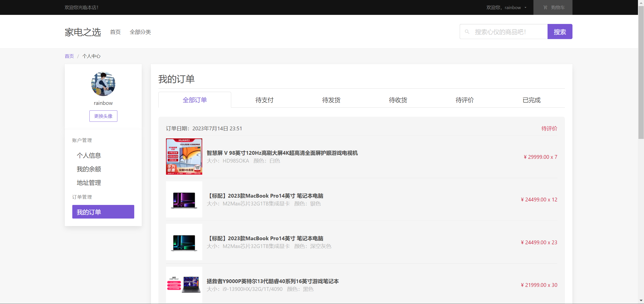This screenshot has width=644, height=304.
Task: Open 全部分类 in the top navigation
Action: click(140, 32)
